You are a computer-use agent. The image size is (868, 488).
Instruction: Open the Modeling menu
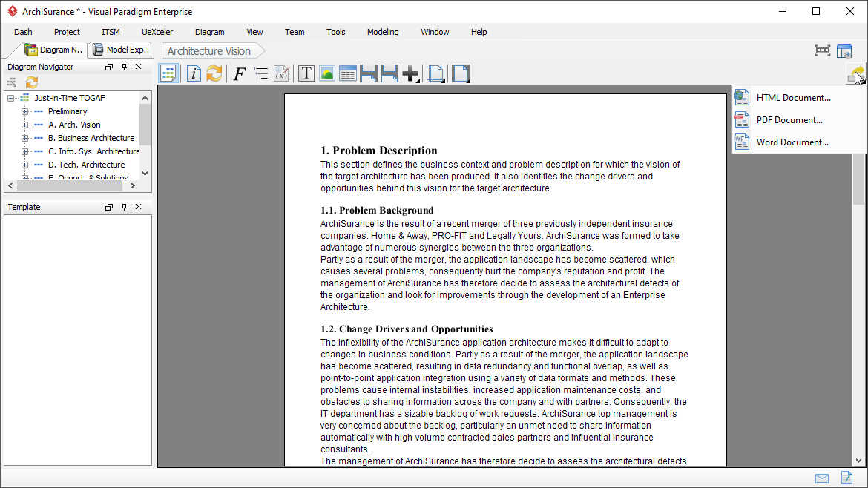click(383, 32)
